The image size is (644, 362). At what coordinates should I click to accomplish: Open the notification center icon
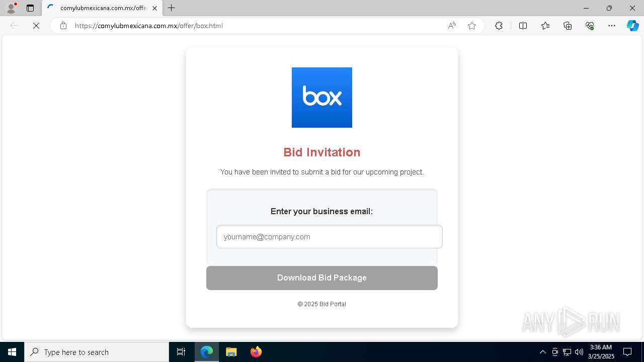click(x=627, y=352)
